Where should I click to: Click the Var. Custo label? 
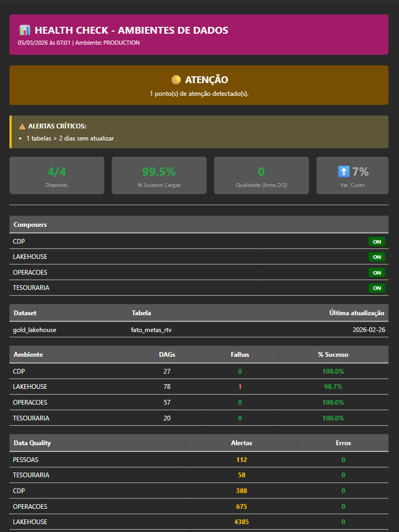click(x=352, y=185)
